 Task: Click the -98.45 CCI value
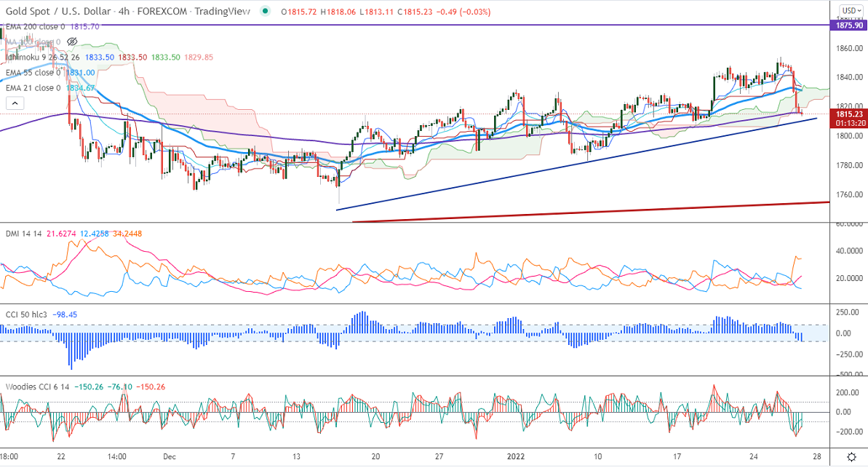65,314
